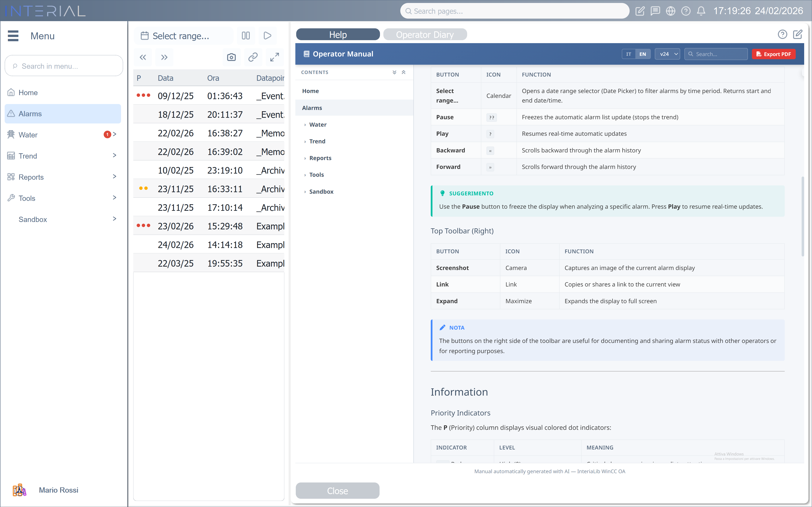Toggle the hamburger menu icon
812x507 pixels.
coord(13,36)
